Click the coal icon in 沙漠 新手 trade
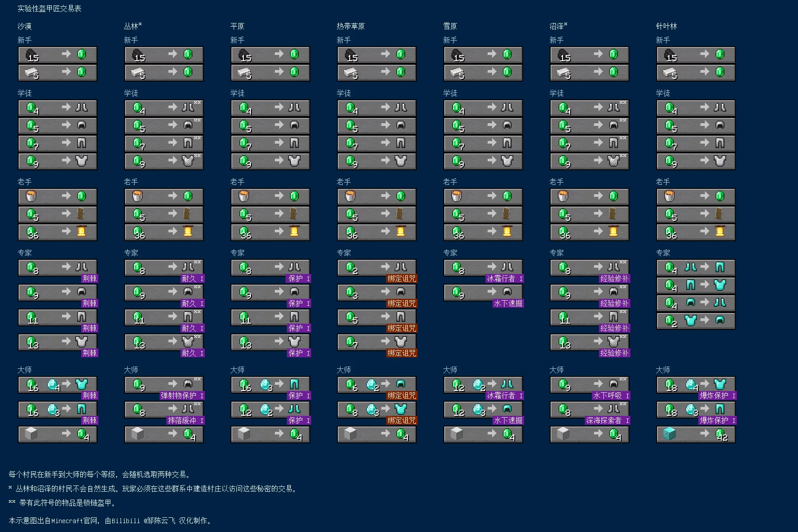Image resolution: width=798 pixels, height=532 pixels. click(x=31, y=55)
